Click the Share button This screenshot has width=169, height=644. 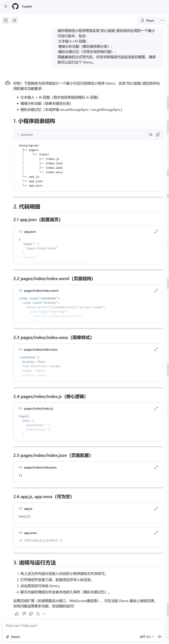click(148, 21)
